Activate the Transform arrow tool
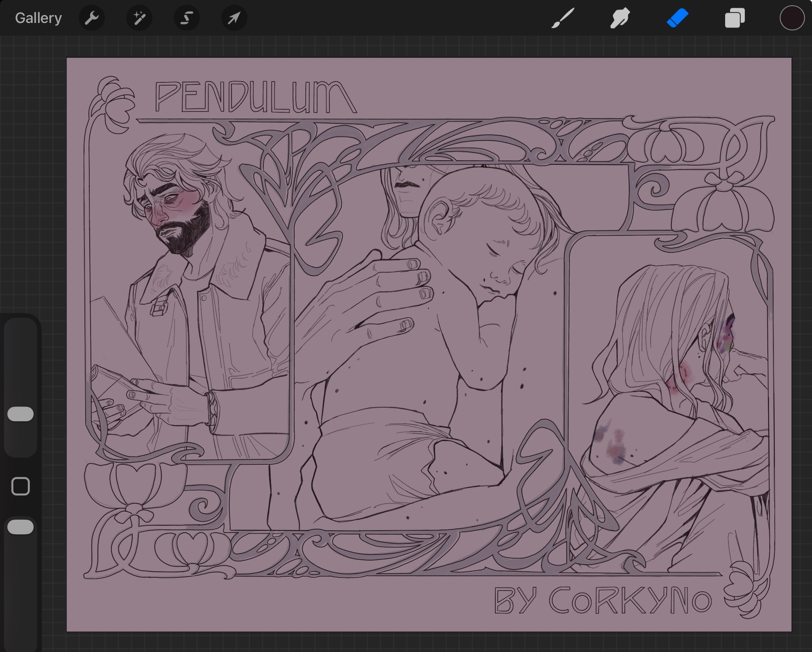Viewport: 812px width, 652px height. (x=234, y=18)
